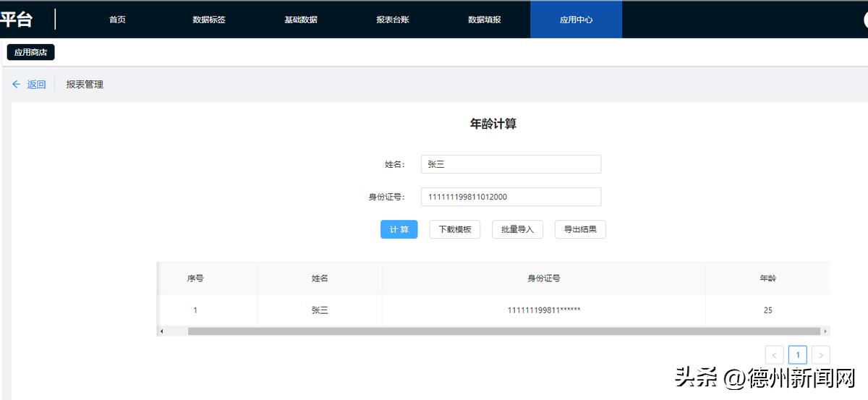
Task: Click into the 身份证号 input field
Action: tap(511, 197)
